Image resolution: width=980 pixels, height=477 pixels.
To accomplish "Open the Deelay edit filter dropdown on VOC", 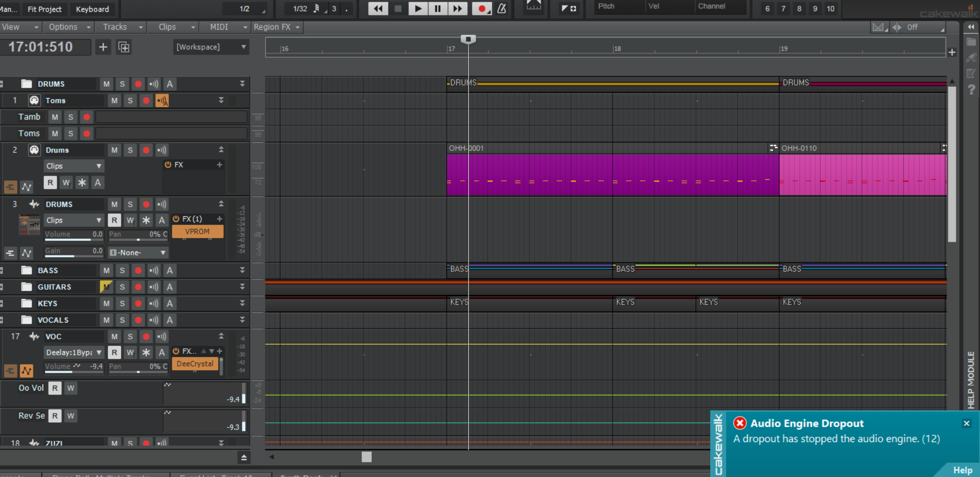I will [x=74, y=352].
